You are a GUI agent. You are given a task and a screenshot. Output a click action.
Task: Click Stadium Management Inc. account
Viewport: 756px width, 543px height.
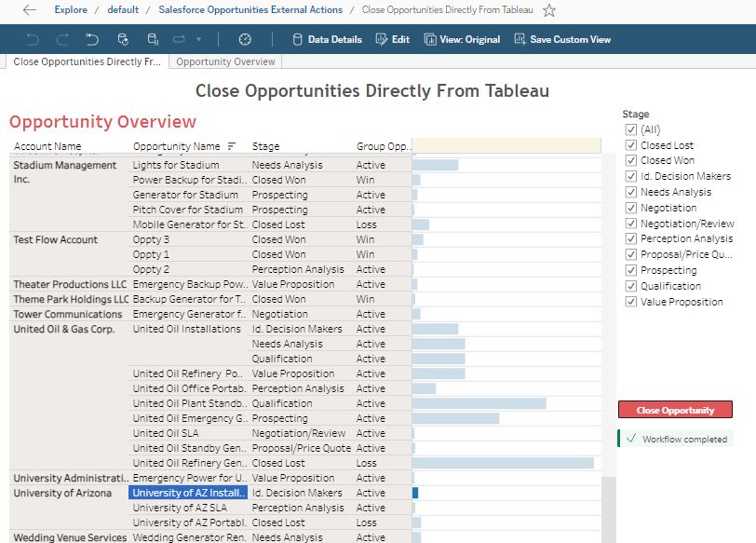tap(65, 172)
